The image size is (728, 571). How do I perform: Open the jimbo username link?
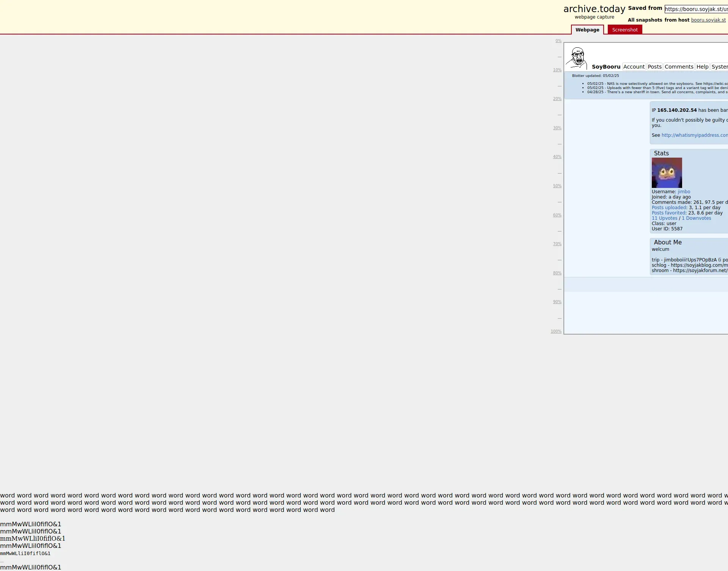684,192
